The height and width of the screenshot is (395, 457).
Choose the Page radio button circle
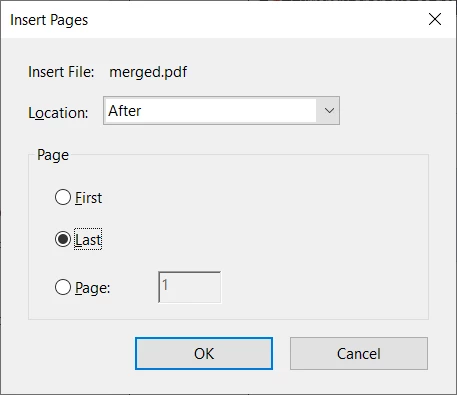click(x=63, y=287)
